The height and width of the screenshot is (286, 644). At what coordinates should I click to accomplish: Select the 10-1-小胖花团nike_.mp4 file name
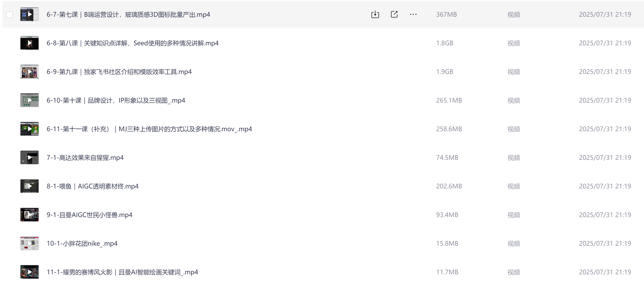point(82,244)
